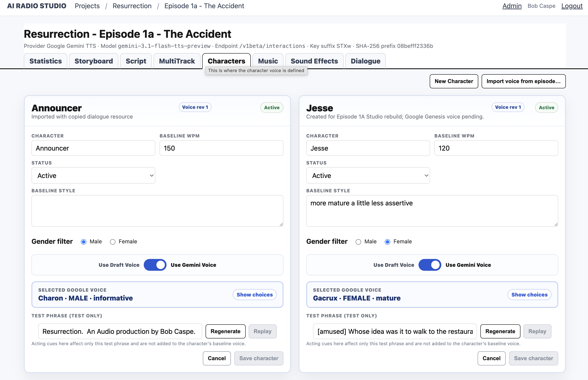The image size is (588, 380).
Task: Open Jesse Status dropdown
Action: pyautogui.click(x=368, y=175)
